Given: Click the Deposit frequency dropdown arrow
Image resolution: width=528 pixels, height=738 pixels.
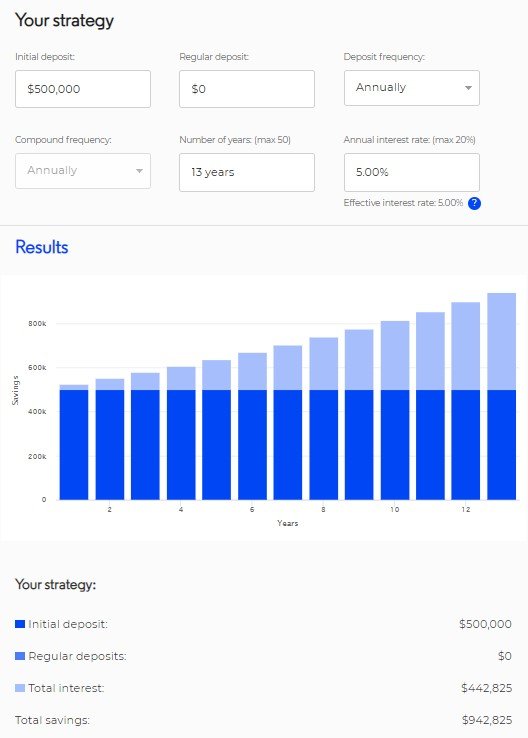Looking at the screenshot, I should pos(468,88).
